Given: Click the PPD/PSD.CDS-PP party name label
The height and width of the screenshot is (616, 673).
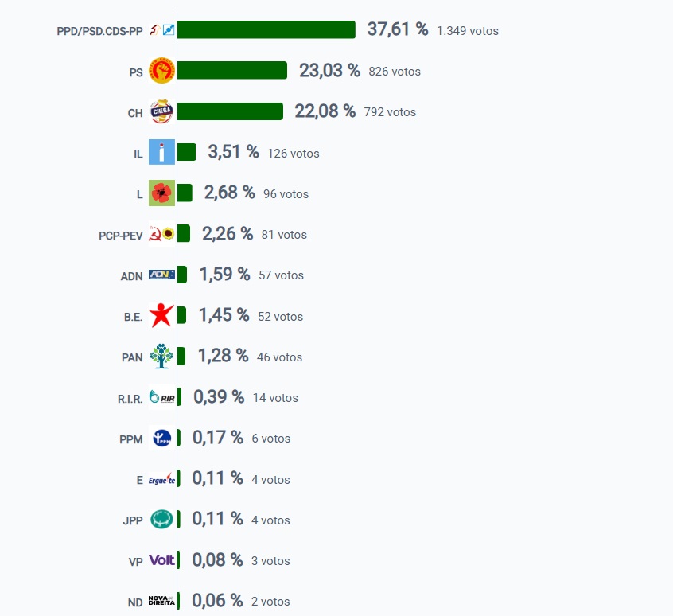Looking at the screenshot, I should click(x=99, y=31).
